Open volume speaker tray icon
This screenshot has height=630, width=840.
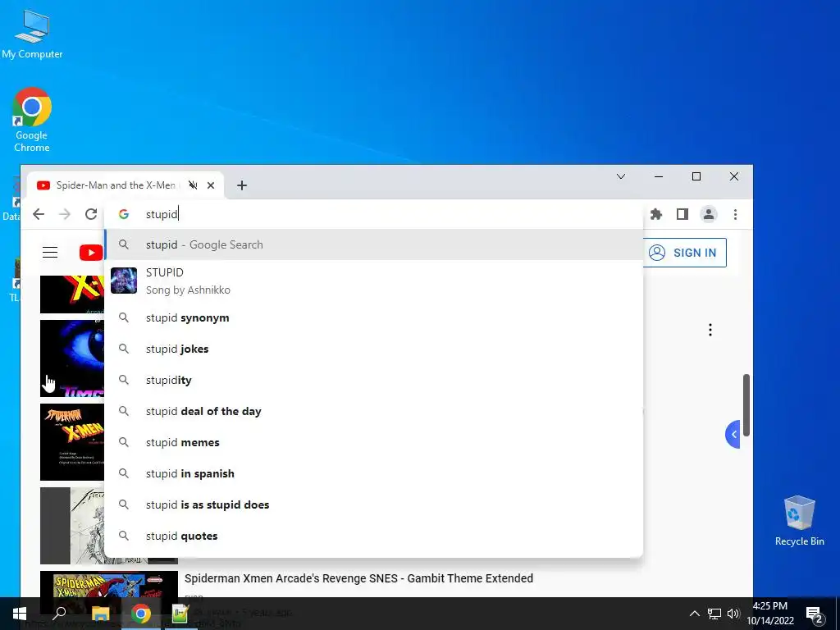pyautogui.click(x=733, y=614)
